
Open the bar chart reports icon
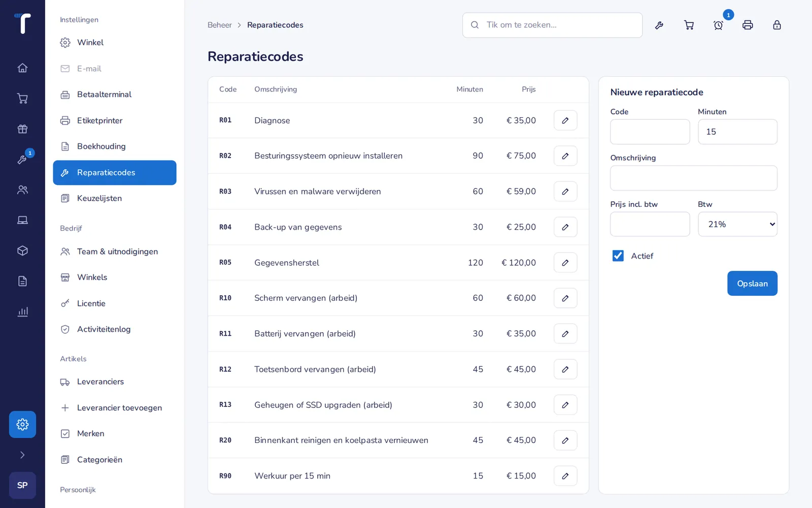[22, 312]
